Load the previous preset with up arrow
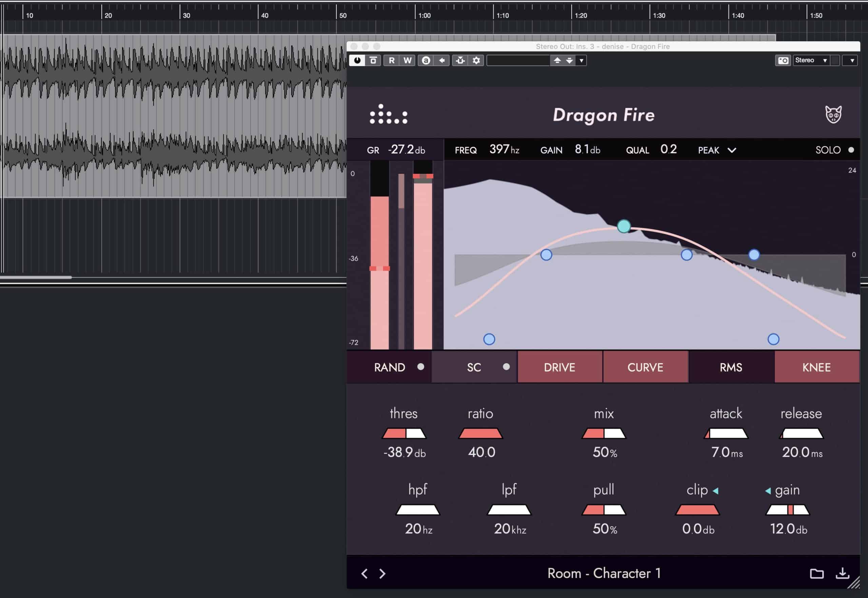 pos(557,60)
